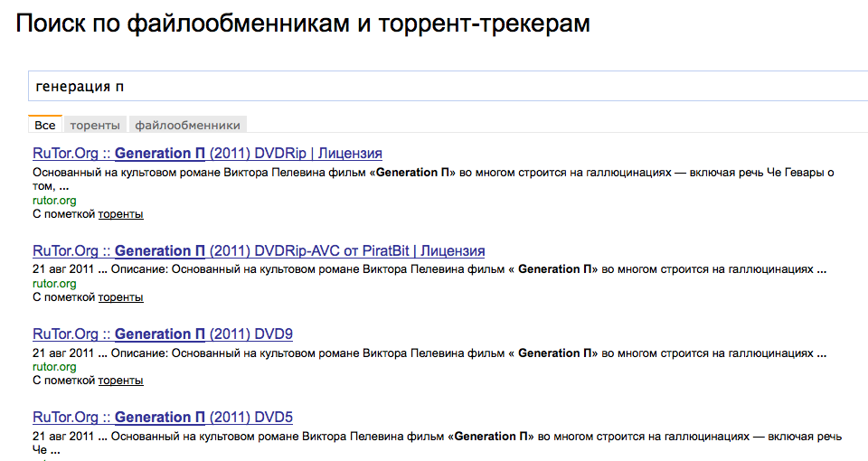Click rutor.org URL under the DVD9 result
Image resolution: width=868 pixels, height=461 pixels.
tap(54, 366)
